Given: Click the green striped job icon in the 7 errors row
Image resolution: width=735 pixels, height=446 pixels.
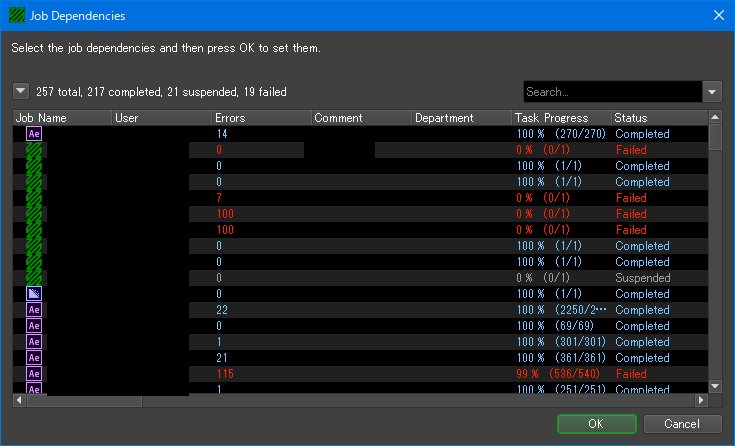Looking at the screenshot, I should coord(34,198).
